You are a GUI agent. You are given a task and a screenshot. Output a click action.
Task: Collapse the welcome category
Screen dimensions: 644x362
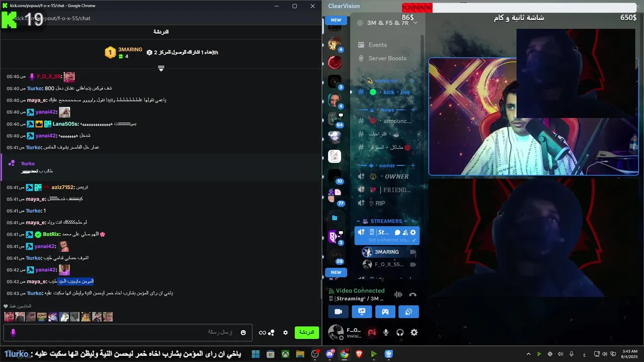click(x=386, y=80)
